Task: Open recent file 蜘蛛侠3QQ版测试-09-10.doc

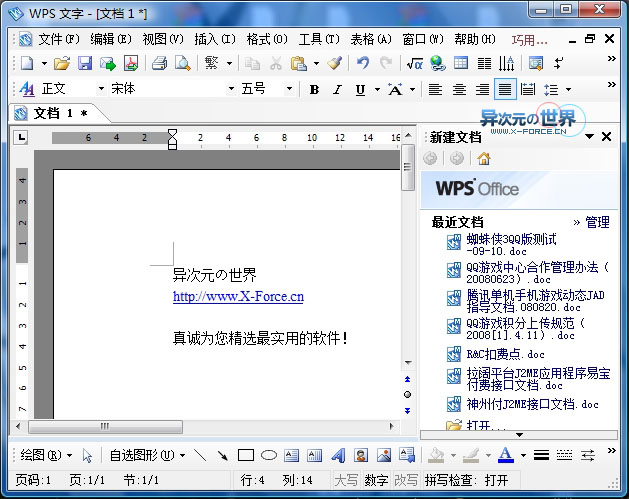Action: pyautogui.click(x=511, y=245)
